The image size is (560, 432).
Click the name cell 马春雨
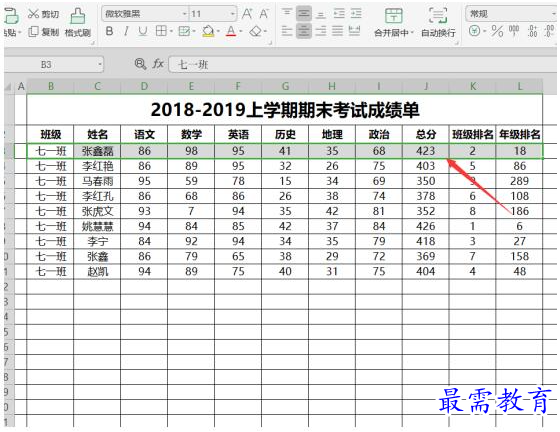pos(97,181)
